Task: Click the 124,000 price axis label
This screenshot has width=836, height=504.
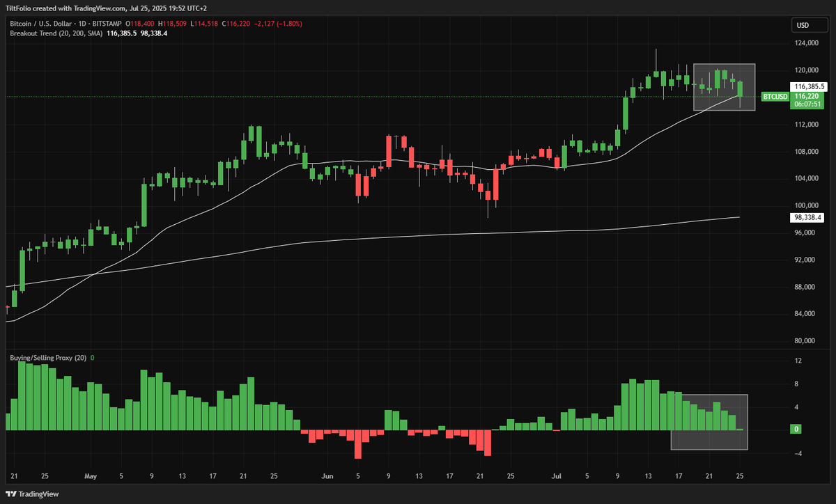Action: tap(806, 43)
